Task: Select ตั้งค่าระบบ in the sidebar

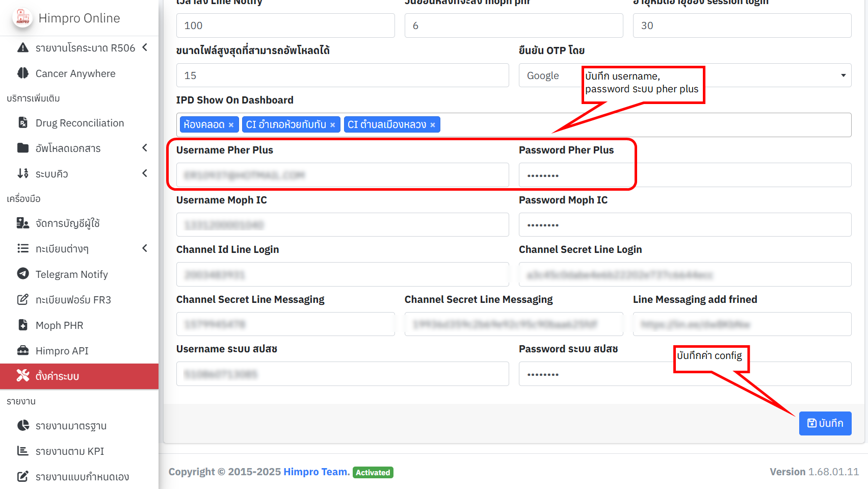Action: (56, 376)
